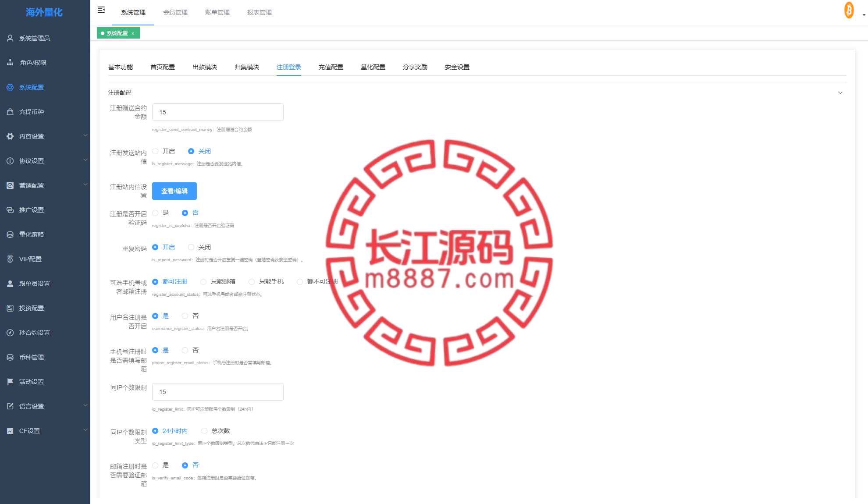The height and width of the screenshot is (504, 868).
Task: Click the 跟单员设置 person icon
Action: point(10,284)
